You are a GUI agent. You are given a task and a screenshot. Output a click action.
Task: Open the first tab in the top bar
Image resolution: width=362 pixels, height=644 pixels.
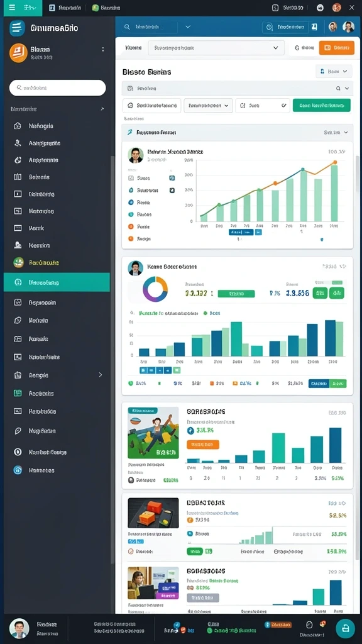point(65,8)
